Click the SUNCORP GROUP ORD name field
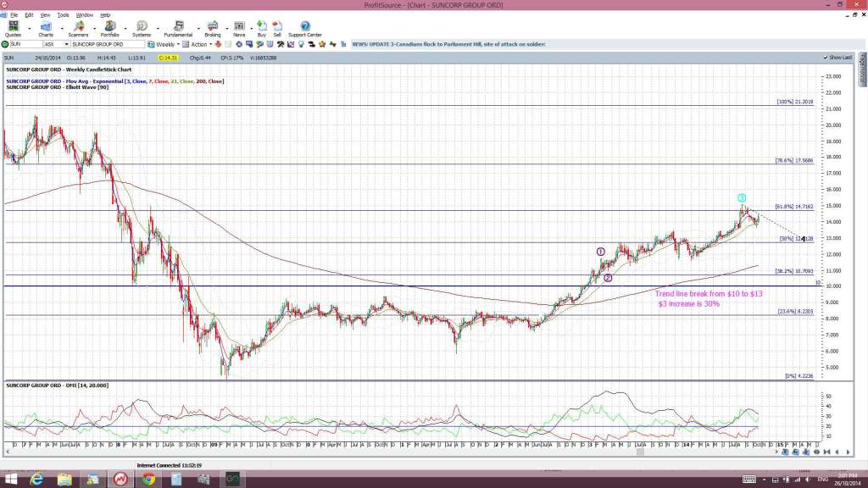The height and width of the screenshot is (488, 868). coord(108,44)
